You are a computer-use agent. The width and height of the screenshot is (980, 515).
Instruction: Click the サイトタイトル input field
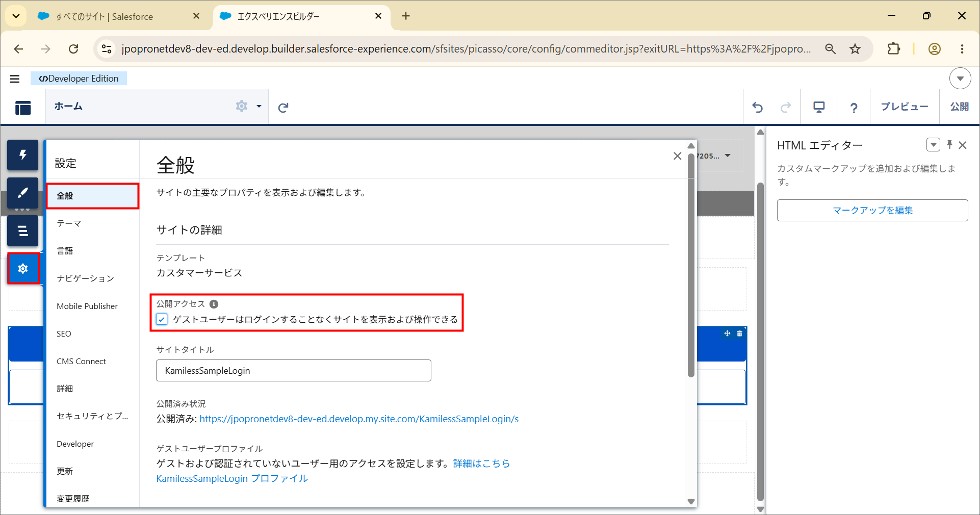click(x=294, y=371)
